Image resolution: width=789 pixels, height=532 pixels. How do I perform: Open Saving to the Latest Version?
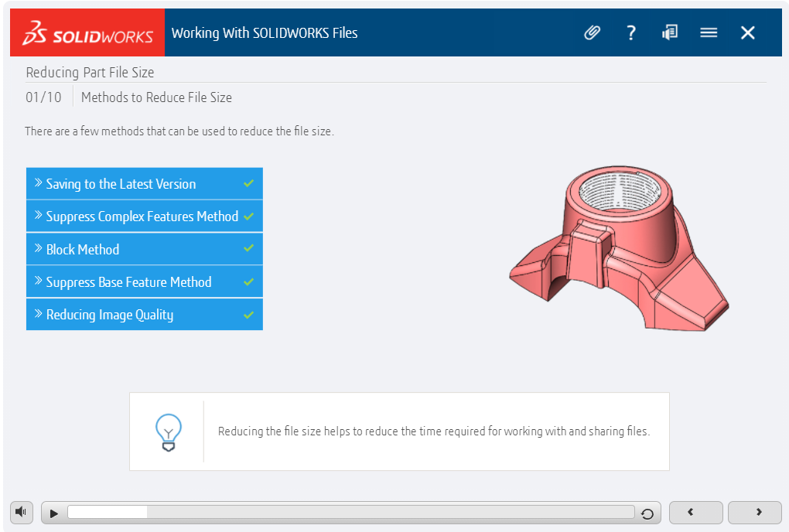tap(145, 183)
